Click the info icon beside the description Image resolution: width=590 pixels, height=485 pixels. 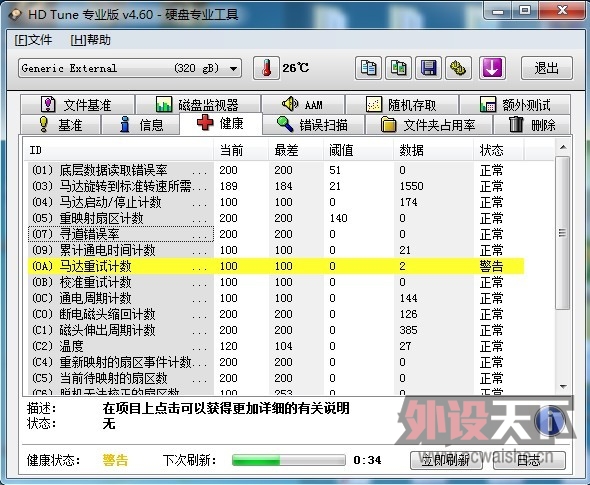[550, 421]
